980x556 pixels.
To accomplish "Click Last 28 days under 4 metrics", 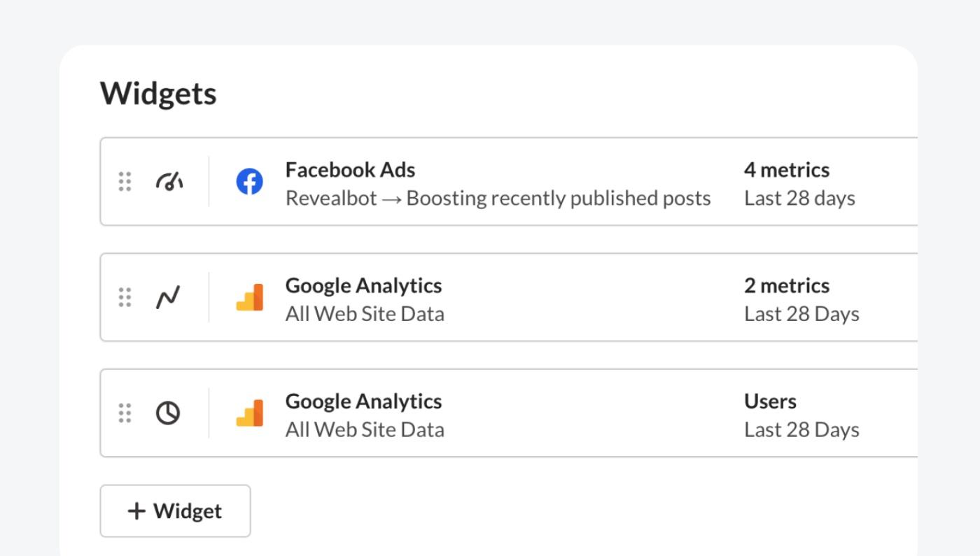I will click(x=799, y=198).
